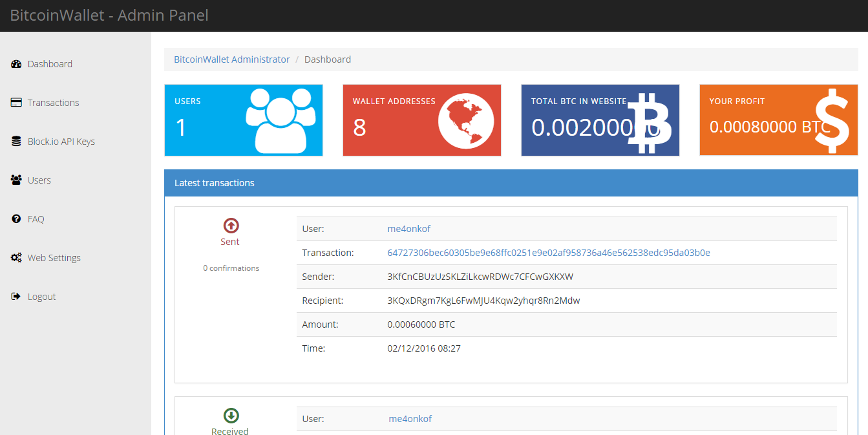Click the Logout exit icon
This screenshot has width=868, height=435.
point(16,297)
